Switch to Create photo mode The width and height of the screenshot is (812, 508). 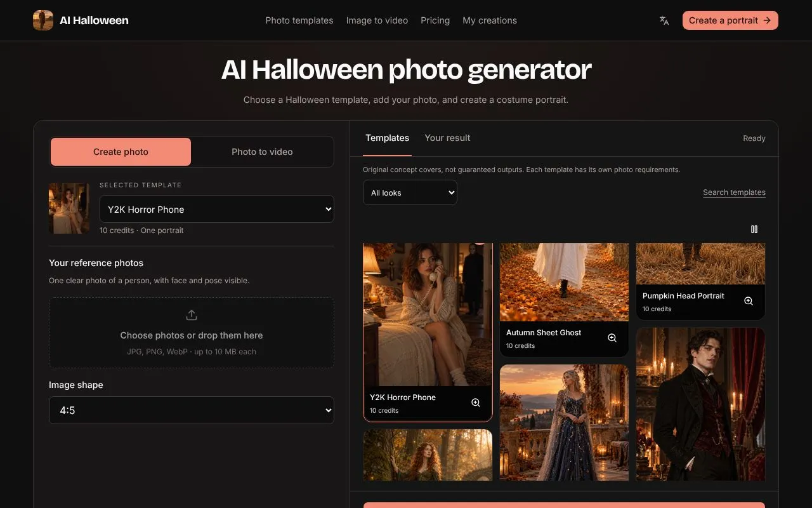[x=121, y=152]
